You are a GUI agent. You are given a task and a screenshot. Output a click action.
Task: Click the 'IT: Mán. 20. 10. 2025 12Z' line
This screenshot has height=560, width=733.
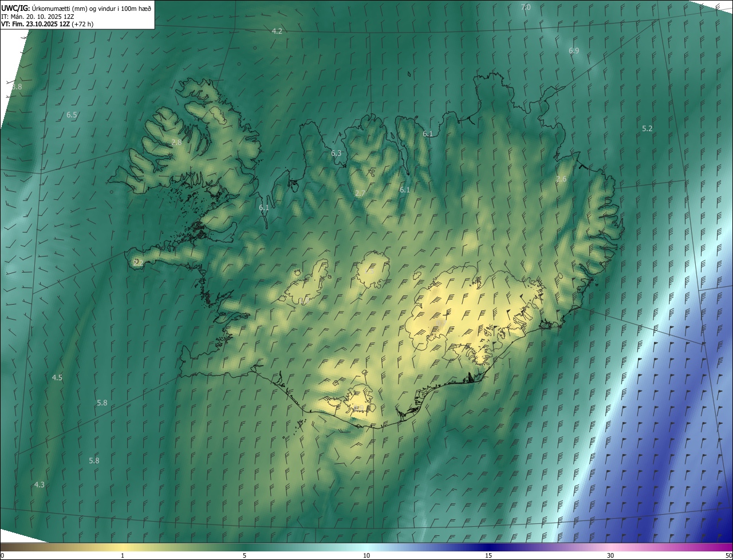[x=37, y=16]
